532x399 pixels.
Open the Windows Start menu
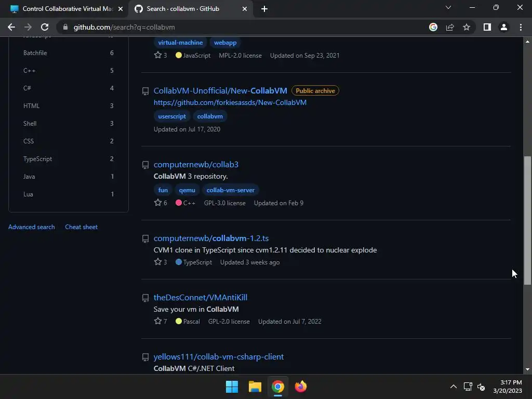(232, 387)
